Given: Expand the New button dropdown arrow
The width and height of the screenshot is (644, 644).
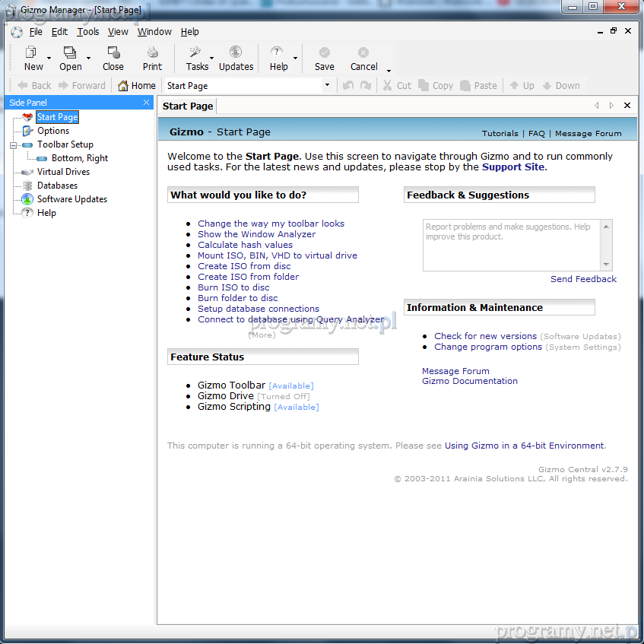Looking at the screenshot, I should click(x=49, y=58).
